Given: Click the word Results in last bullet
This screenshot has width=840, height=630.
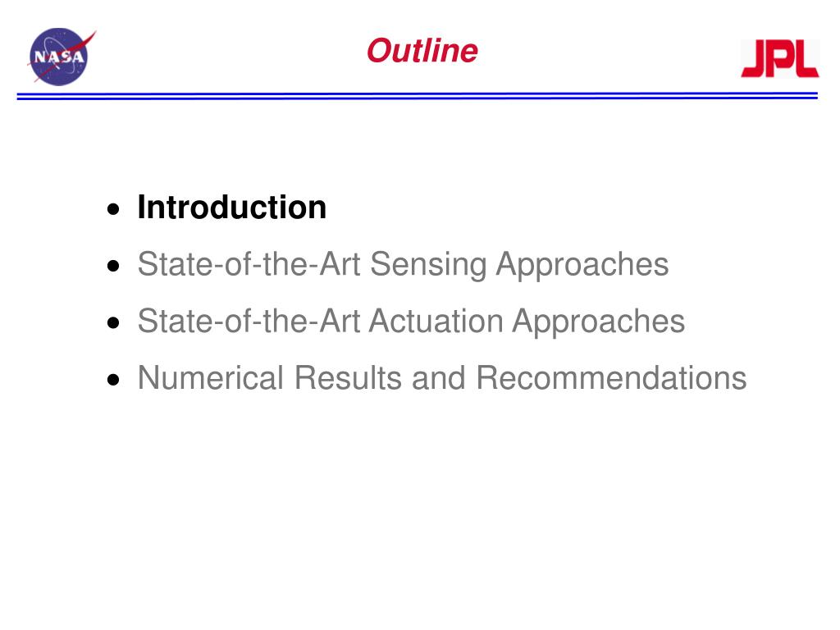Looking at the screenshot, I should point(348,377).
